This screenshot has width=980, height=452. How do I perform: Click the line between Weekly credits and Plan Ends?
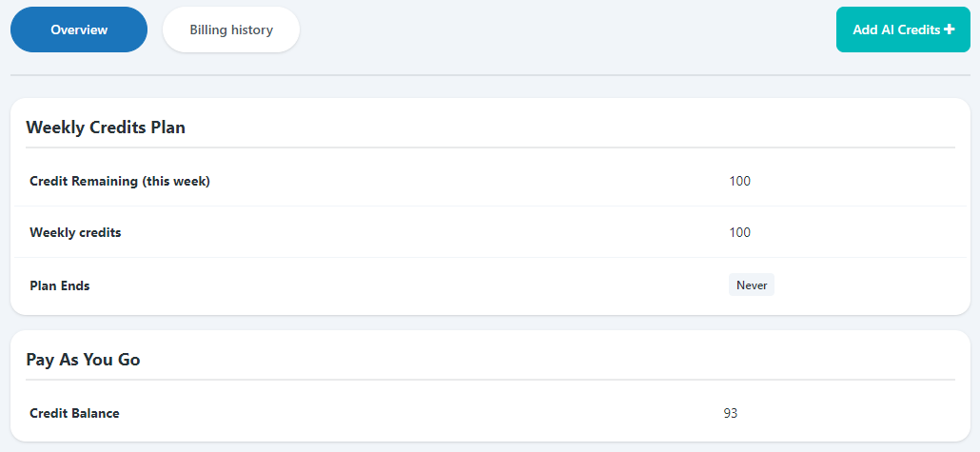coord(490,258)
